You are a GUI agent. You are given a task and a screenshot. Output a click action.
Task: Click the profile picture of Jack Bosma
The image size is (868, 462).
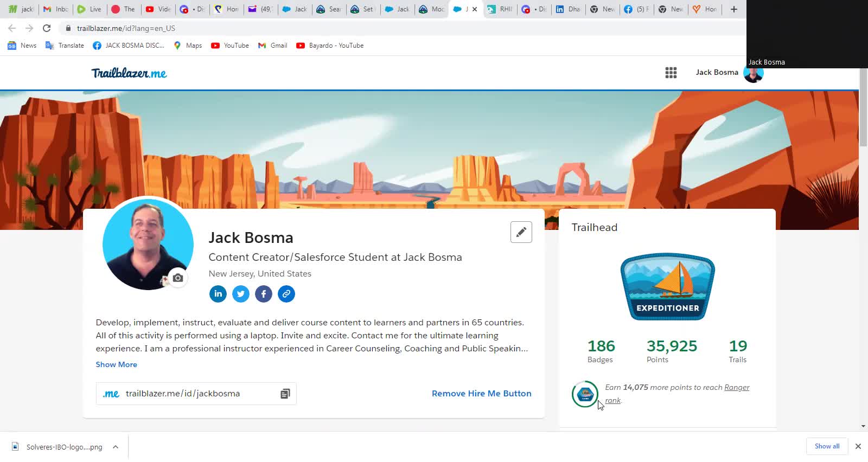pos(148,244)
